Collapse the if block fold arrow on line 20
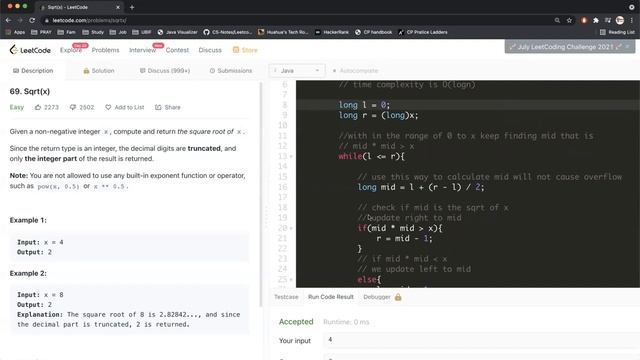The image size is (640, 360). 291,228
